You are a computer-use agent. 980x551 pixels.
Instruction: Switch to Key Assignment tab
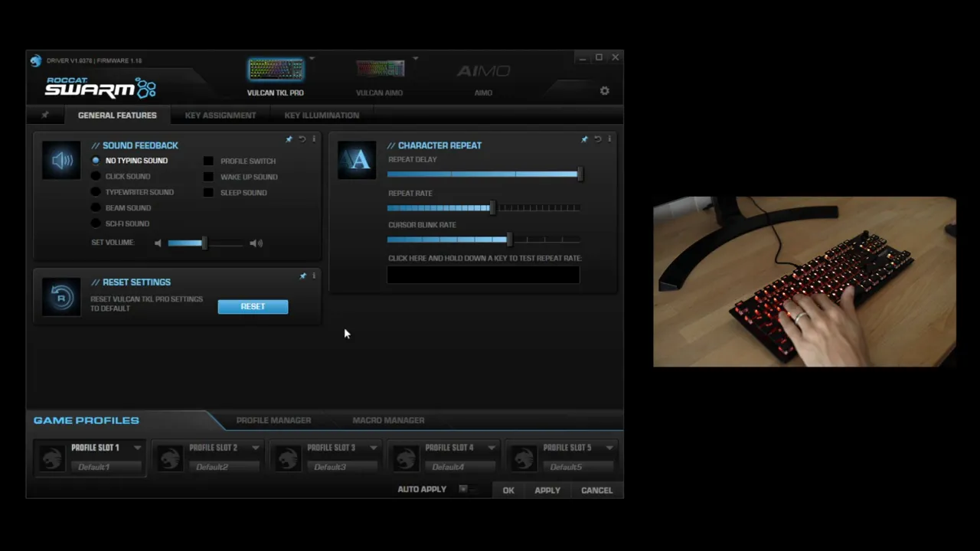(x=220, y=116)
